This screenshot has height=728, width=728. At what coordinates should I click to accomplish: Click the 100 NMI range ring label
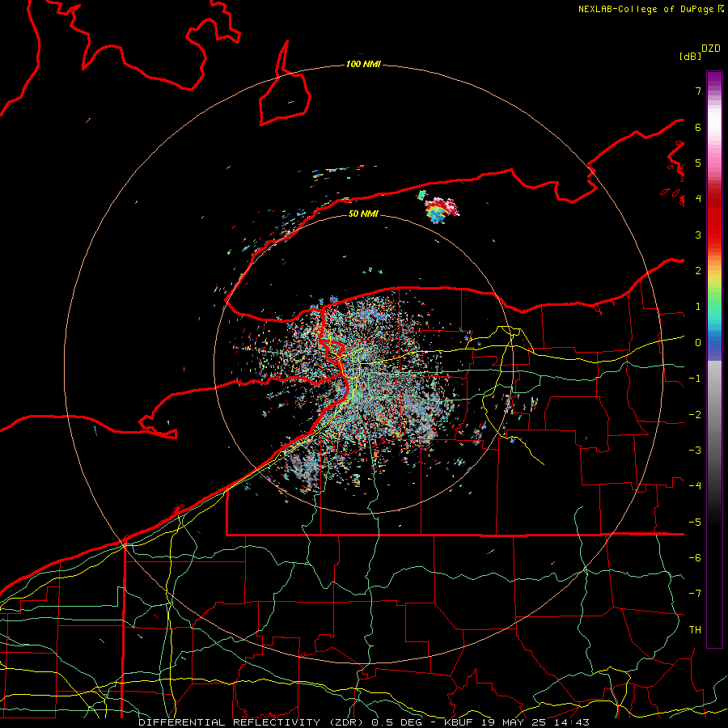(x=363, y=64)
